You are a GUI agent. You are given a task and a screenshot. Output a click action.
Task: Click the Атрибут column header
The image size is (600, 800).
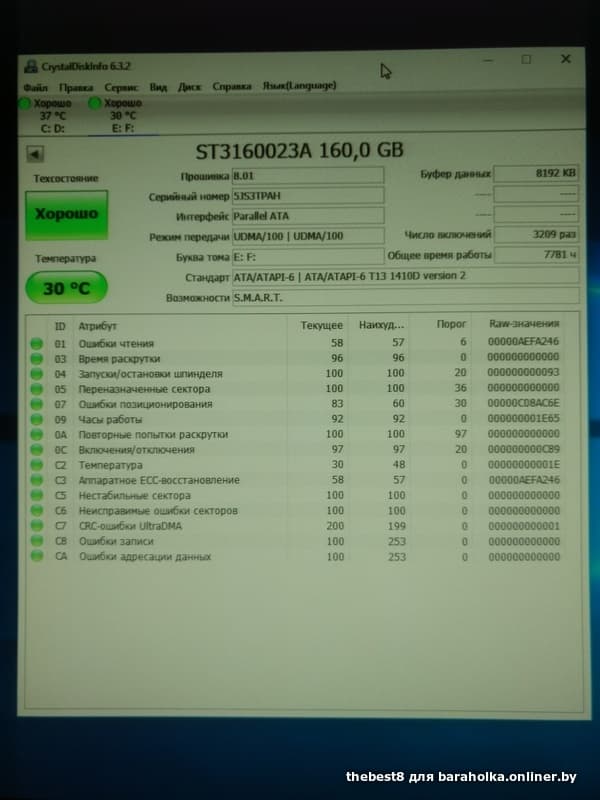click(x=97, y=326)
